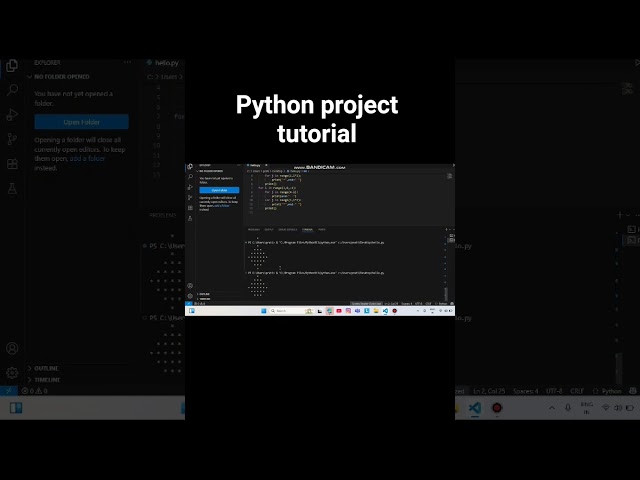Open Extensions icon in small centered screenshot
Viewport: 640px width, 480px height.
click(x=190, y=208)
